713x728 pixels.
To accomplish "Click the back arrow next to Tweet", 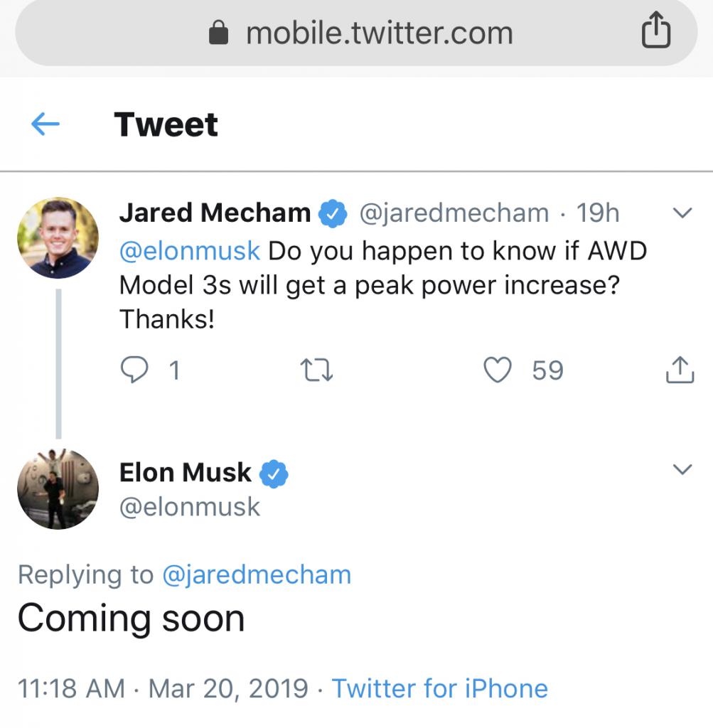I will click(x=45, y=125).
